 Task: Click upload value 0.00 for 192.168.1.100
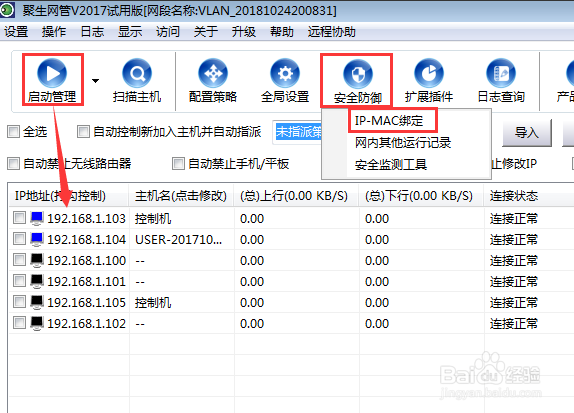coord(252,260)
